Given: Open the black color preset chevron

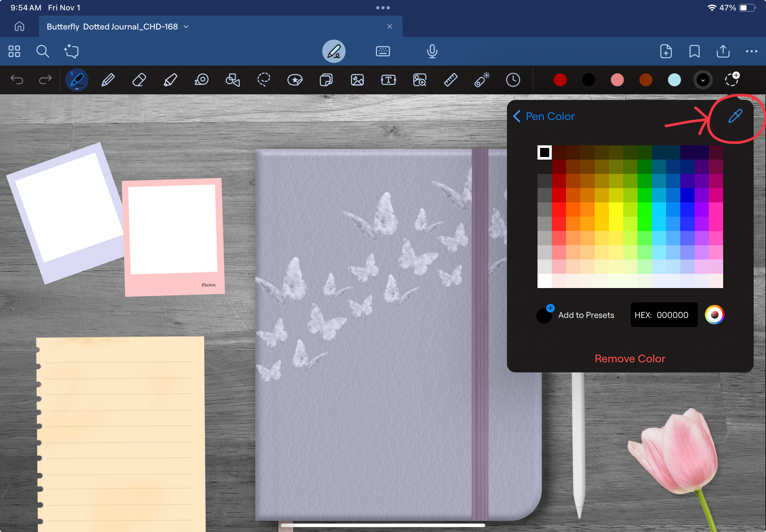Looking at the screenshot, I should pos(703,80).
